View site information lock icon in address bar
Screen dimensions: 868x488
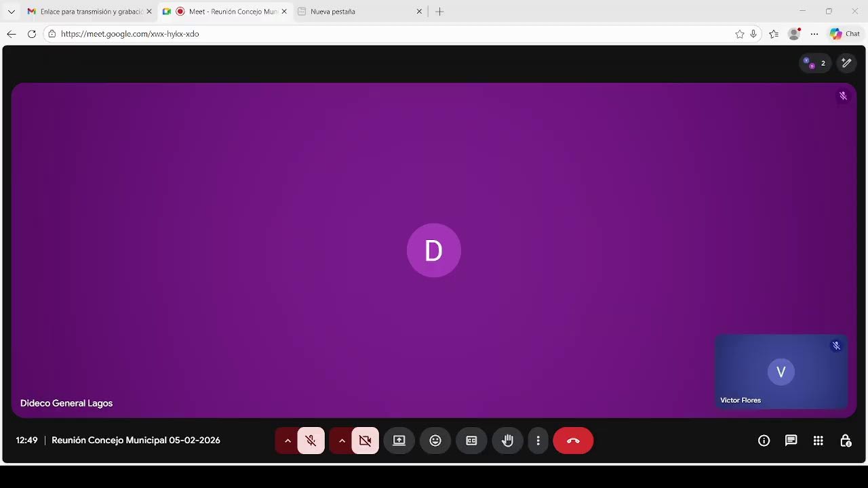point(52,34)
